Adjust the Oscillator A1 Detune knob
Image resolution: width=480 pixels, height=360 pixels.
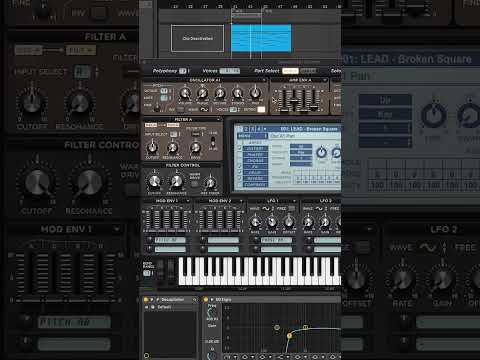pyautogui.click(x=220, y=94)
